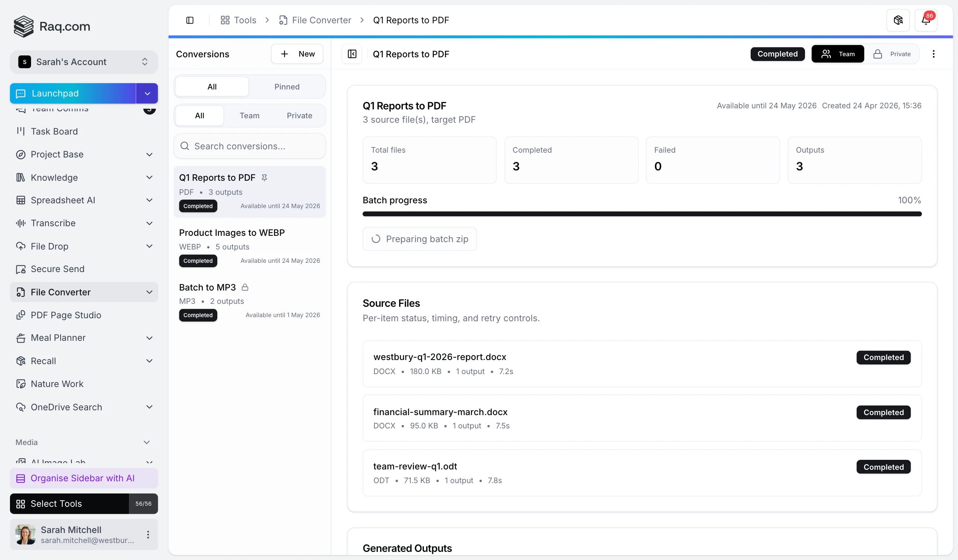The width and height of the screenshot is (958, 560).
Task: Set conversion visibility to Team
Action: click(838, 54)
